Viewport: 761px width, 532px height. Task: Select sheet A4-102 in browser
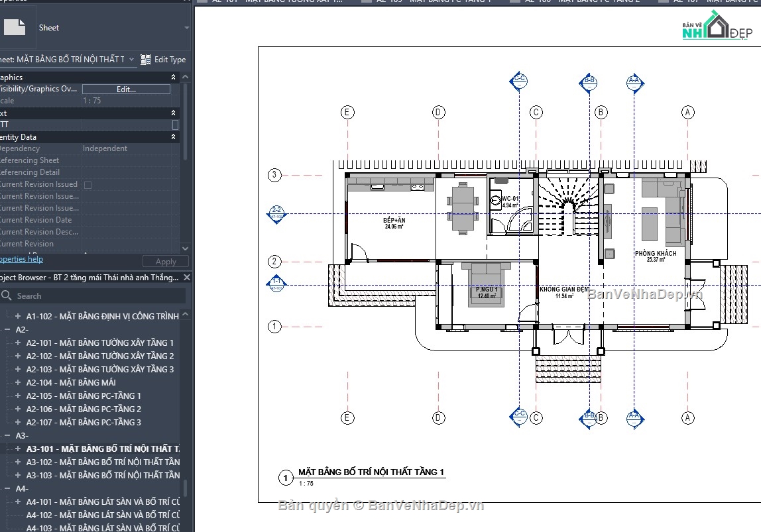[103, 515]
